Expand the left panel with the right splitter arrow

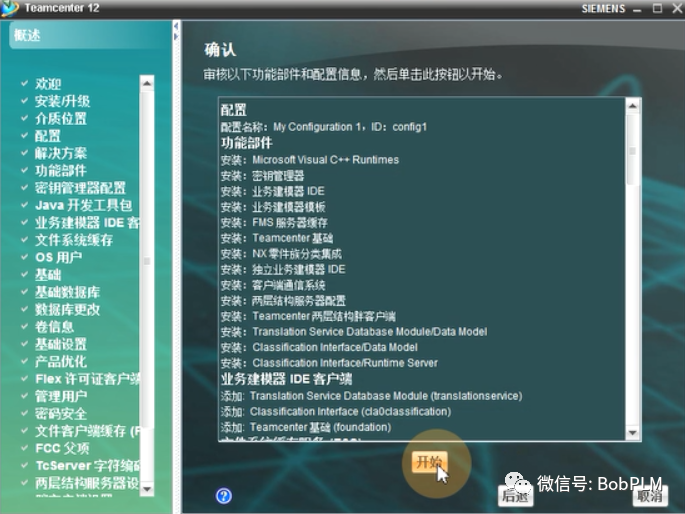tap(176, 37)
